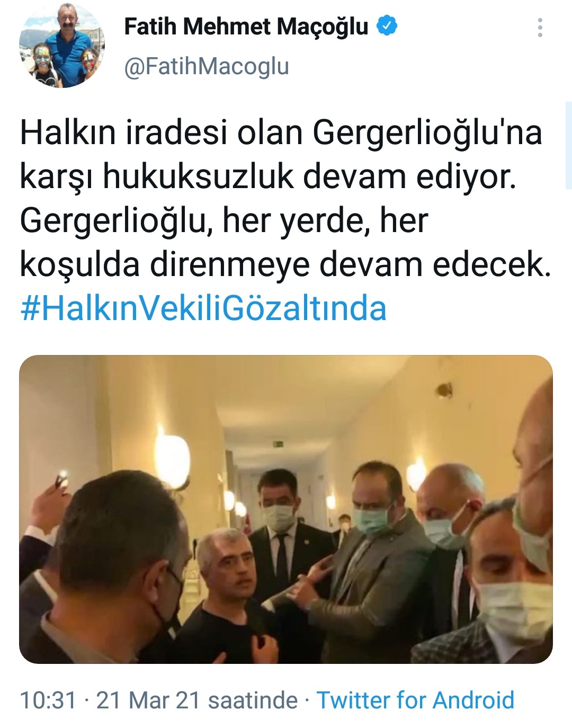Tap the text 'koşulda direnmeye devam edecek.'

point(286,264)
